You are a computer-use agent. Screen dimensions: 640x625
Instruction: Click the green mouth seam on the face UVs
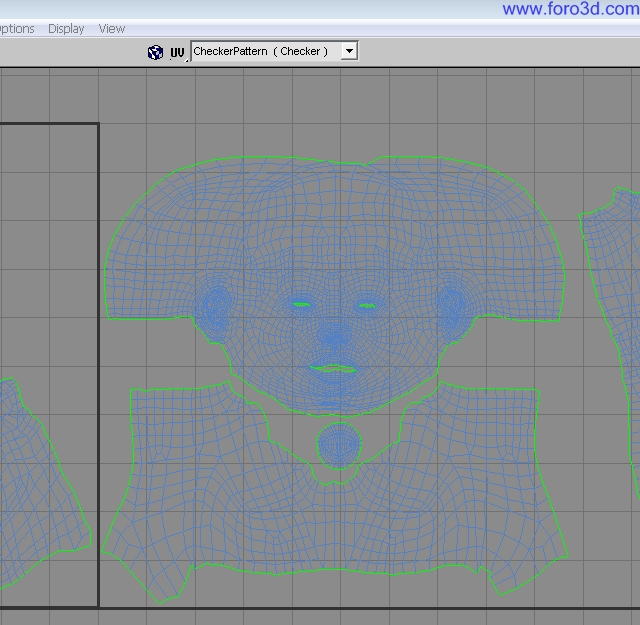(x=333, y=369)
